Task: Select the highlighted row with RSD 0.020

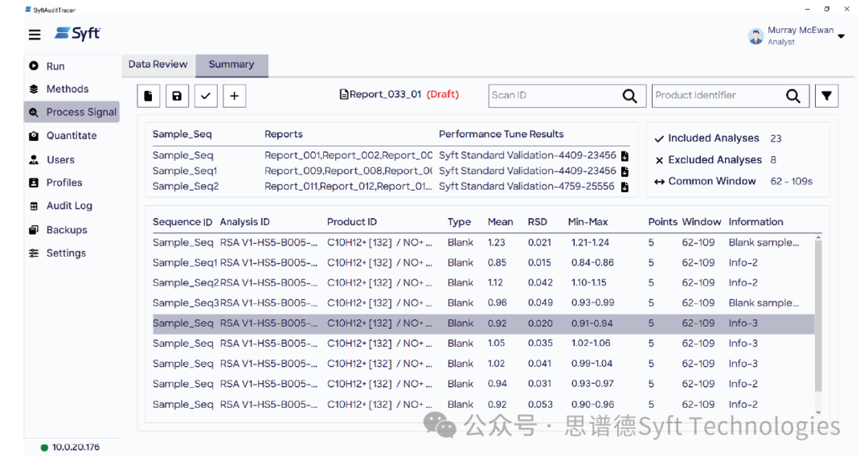Action: (483, 323)
